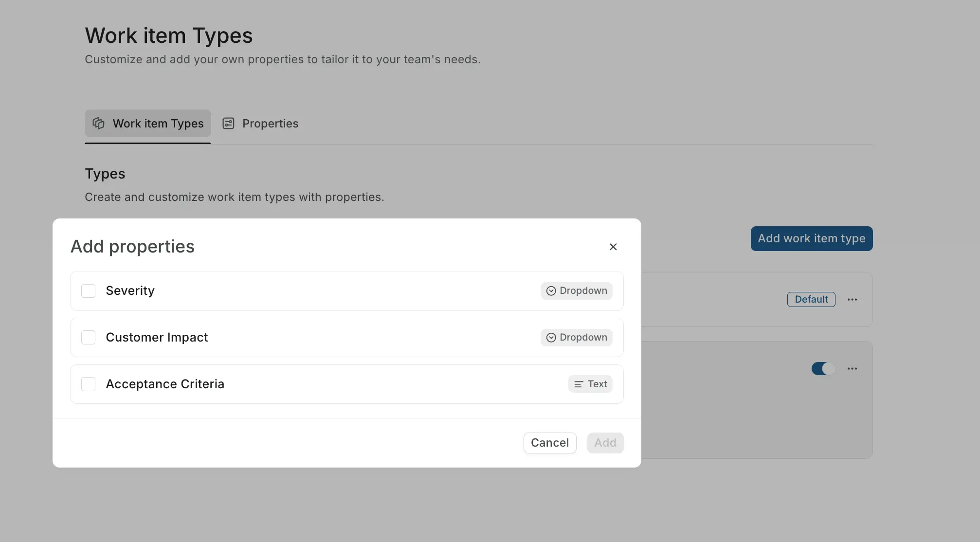Click the Default badge on the work item

click(811, 299)
